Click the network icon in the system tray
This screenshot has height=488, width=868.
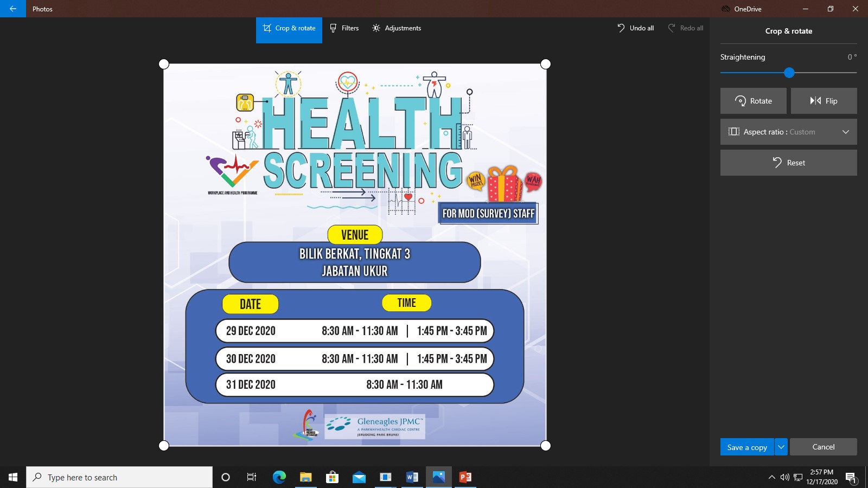(798, 477)
